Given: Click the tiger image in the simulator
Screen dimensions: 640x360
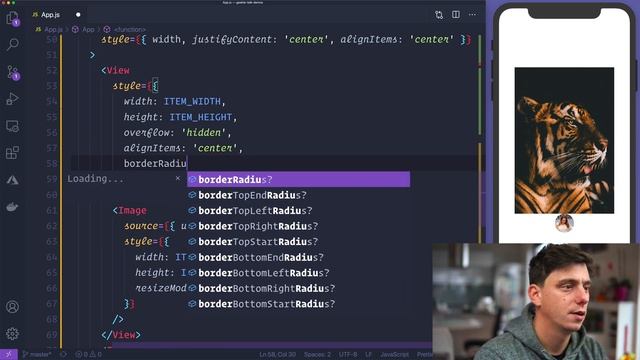Looking at the screenshot, I should pyautogui.click(x=564, y=140).
